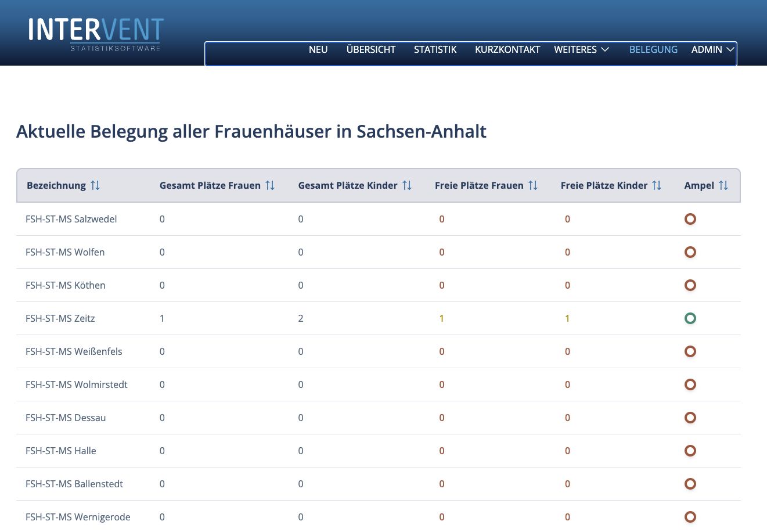The height and width of the screenshot is (532, 767).
Task: Select row FSH-ST-MS Wolmirstedt
Action: [x=379, y=384]
